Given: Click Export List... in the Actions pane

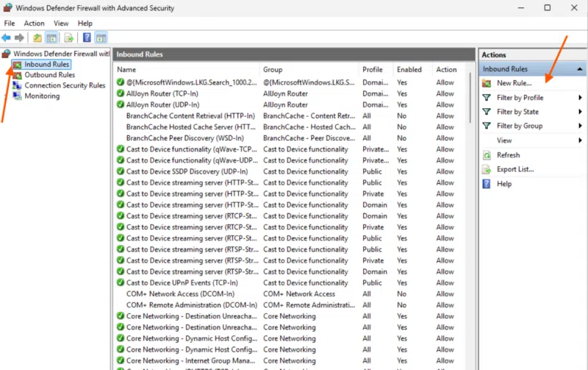Looking at the screenshot, I should tap(514, 169).
